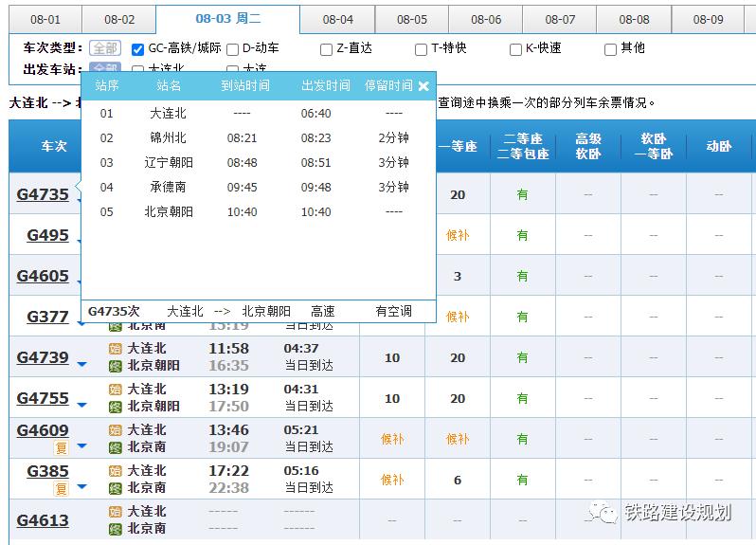Click the WeChat logo in the watermark
This screenshot has height=545, width=756.
[x=602, y=512]
